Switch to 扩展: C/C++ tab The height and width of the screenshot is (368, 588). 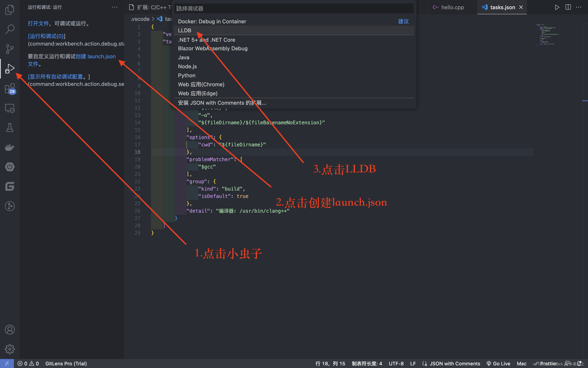coord(150,7)
